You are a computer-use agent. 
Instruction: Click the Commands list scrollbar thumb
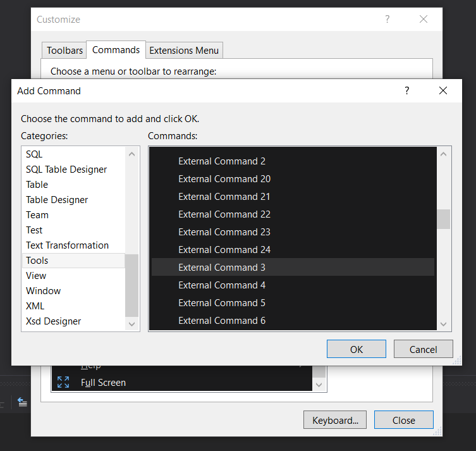[x=443, y=219]
